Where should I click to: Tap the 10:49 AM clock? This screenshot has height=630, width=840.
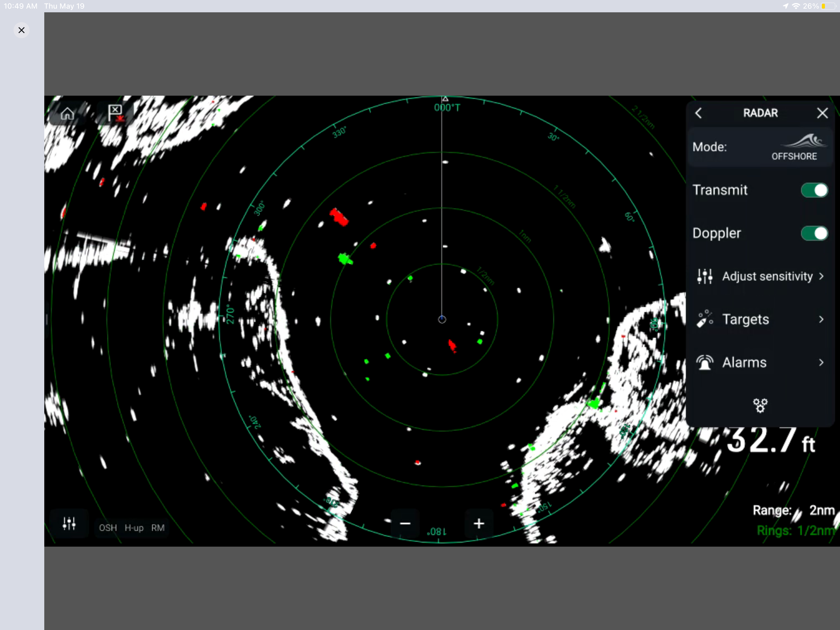(21, 6)
